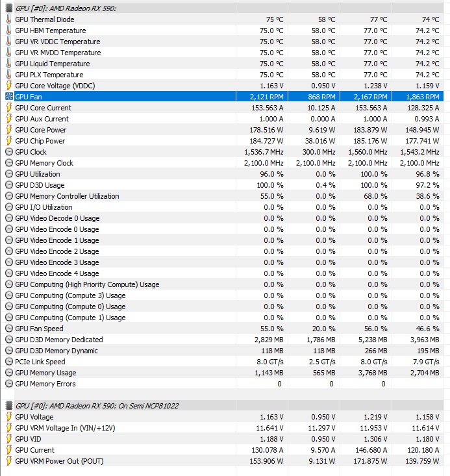Select the GPU Fan sensor label
Viewport: 450px width, 476px height.
pyautogui.click(x=29, y=97)
